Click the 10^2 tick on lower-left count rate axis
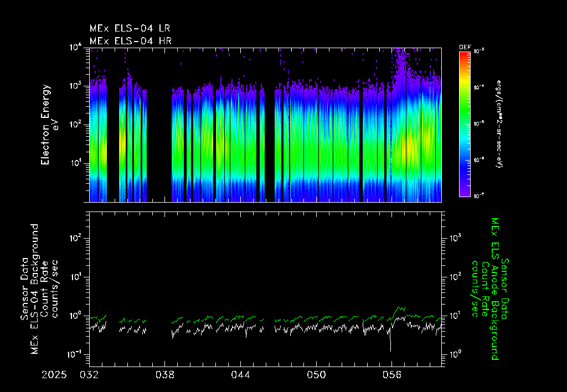Image resolution: width=567 pixels, height=392 pixels. coord(76,239)
